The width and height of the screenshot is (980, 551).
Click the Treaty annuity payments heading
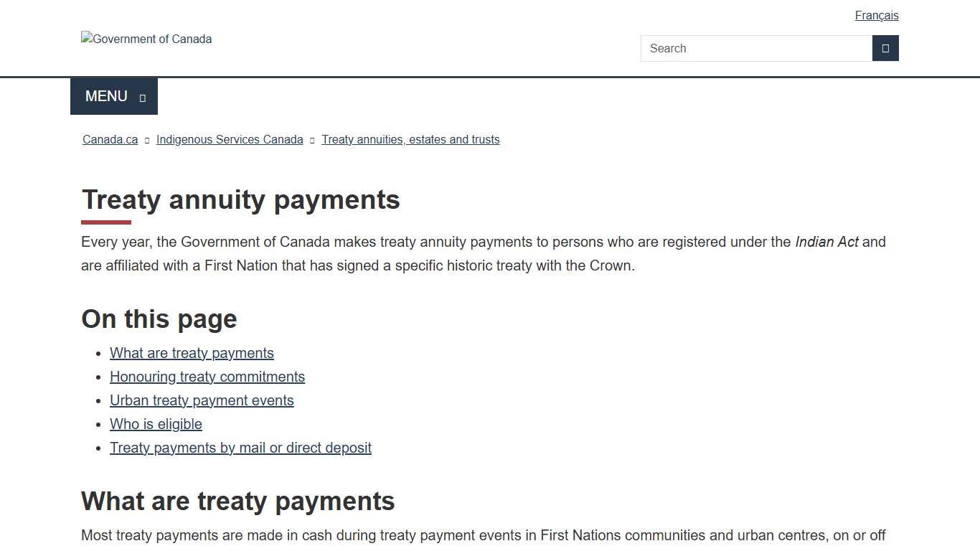tap(240, 199)
